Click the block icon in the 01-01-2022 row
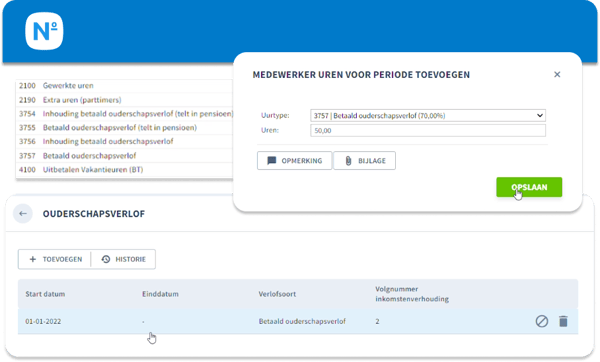The height and width of the screenshot is (362, 600). pyautogui.click(x=541, y=321)
